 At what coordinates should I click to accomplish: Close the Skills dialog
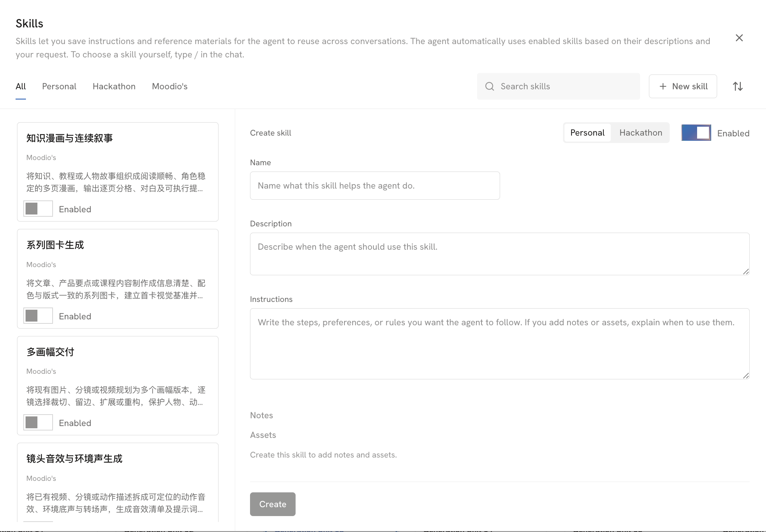pyautogui.click(x=739, y=38)
